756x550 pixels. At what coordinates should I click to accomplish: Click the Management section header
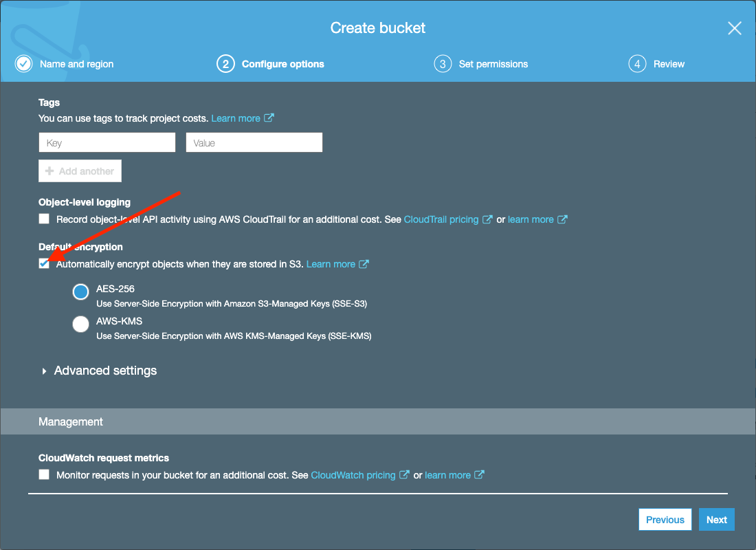[378, 421]
